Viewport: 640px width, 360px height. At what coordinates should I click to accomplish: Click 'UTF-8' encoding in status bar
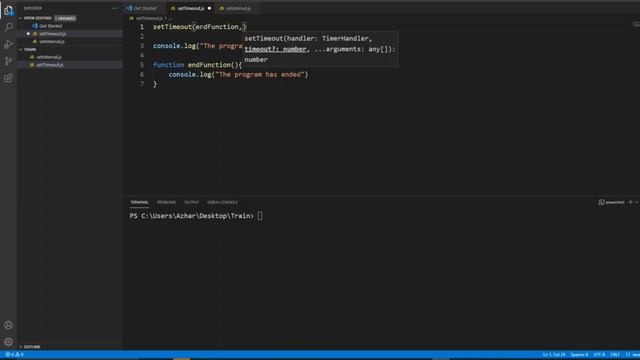point(599,354)
